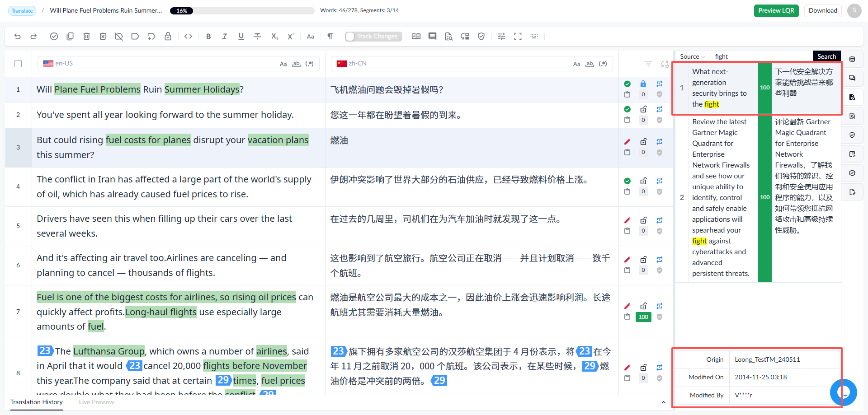Open the Source search scope dropdown

pos(693,56)
